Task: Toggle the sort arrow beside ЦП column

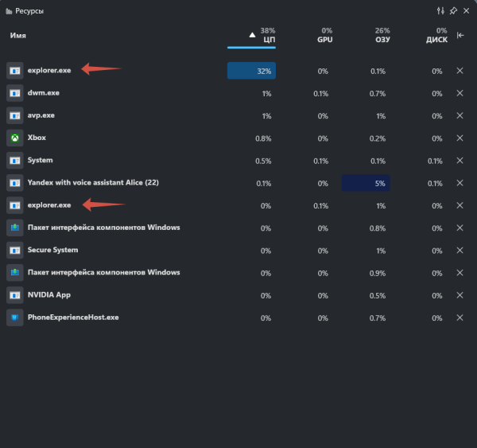Action: tap(253, 36)
